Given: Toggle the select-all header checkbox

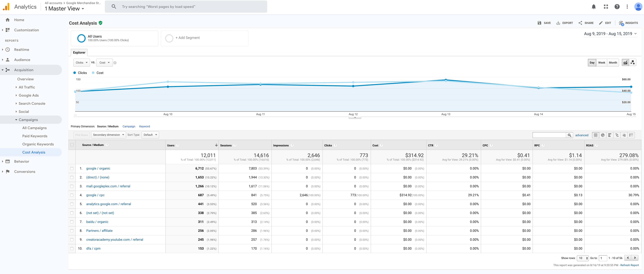Looking at the screenshot, I should coord(72,145).
